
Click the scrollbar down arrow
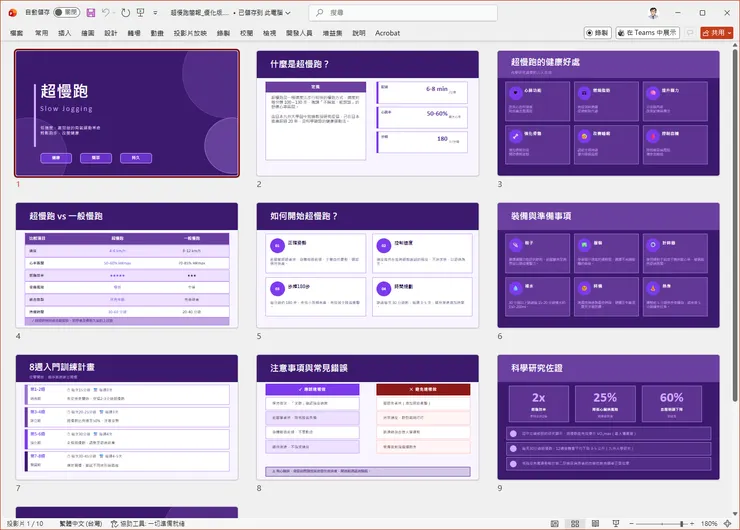[x=735, y=514]
